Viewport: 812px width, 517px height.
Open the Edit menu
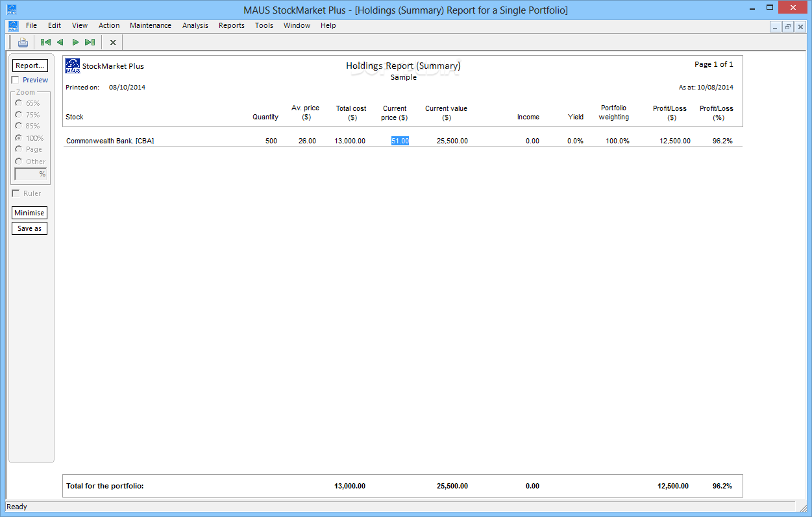coord(55,26)
